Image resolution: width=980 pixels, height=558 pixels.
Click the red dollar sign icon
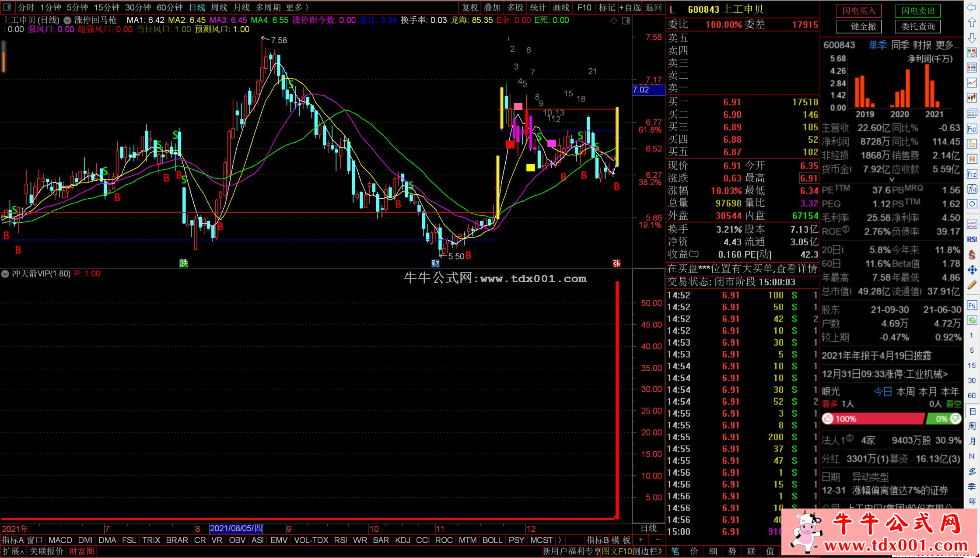pyautogui.click(x=972, y=254)
